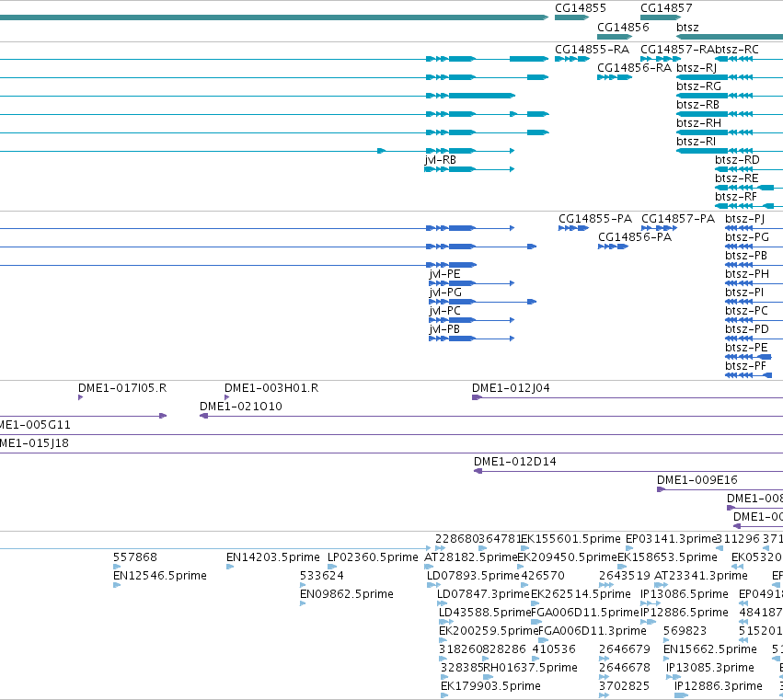783x700 pixels.
Task: Select the CG14855 gene label
Action: [581, 8]
